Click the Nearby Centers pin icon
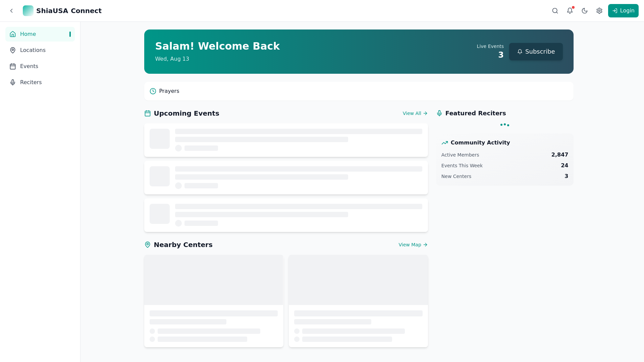This screenshot has height=362, width=644. coord(148,245)
